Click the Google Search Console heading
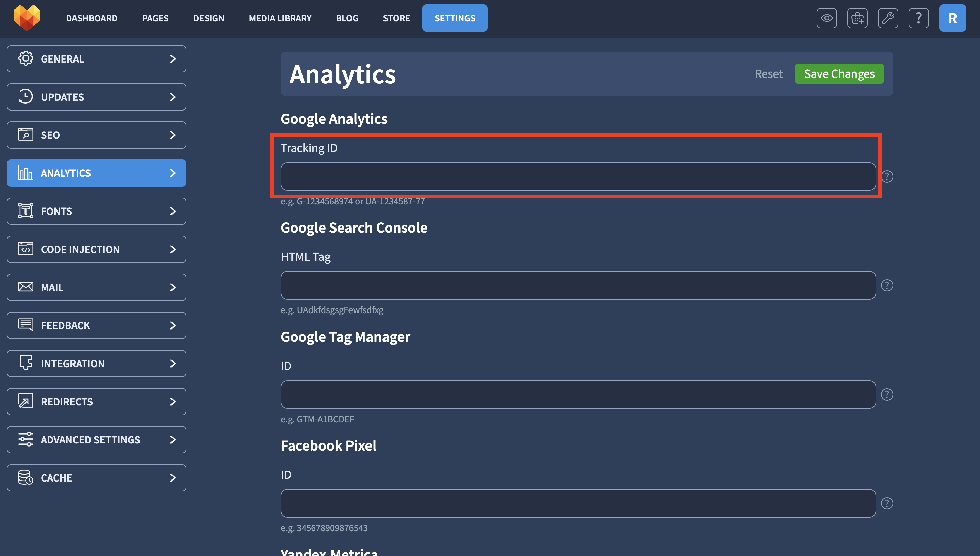 [x=354, y=228]
